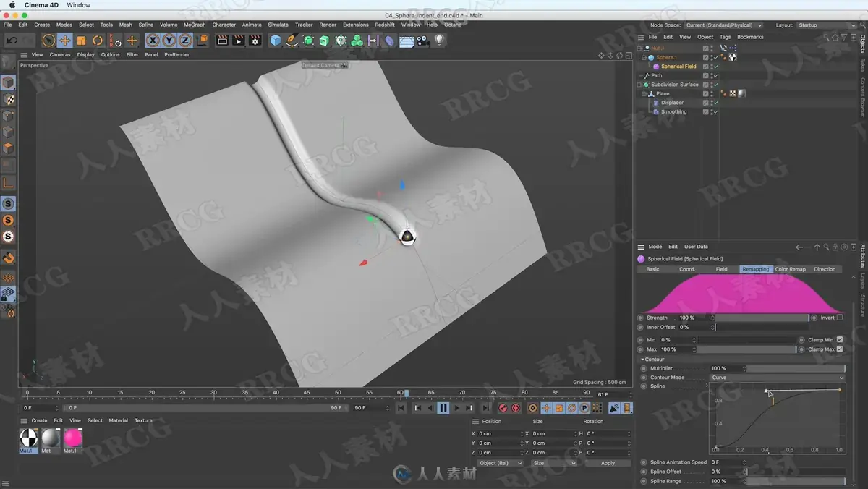This screenshot has width=868, height=489.
Task: Toggle the Clamp Max checkbox
Action: 839,349
